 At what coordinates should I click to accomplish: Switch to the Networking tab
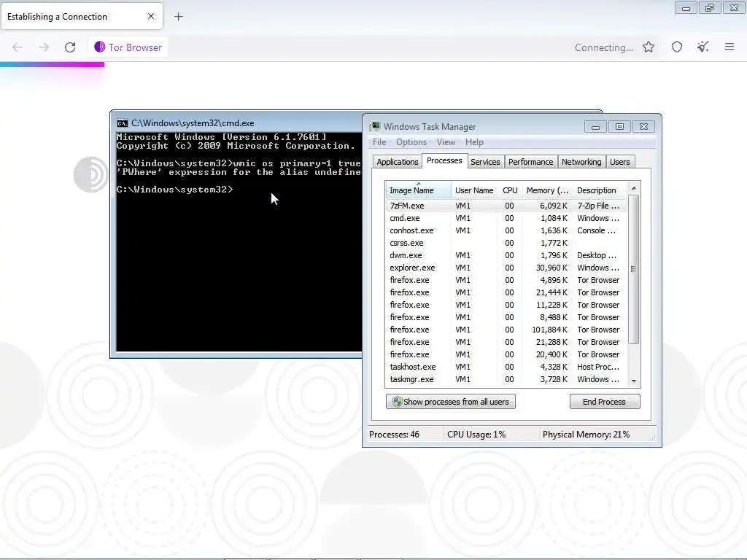[x=581, y=162]
